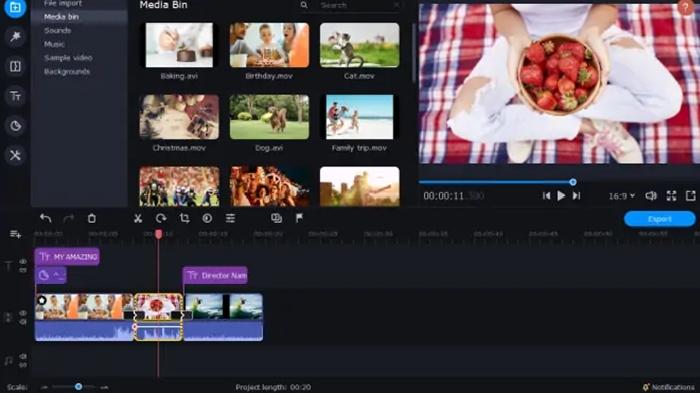700x393 pixels.
Task: Open the Filters magic wand tab
Action: pos(15,37)
